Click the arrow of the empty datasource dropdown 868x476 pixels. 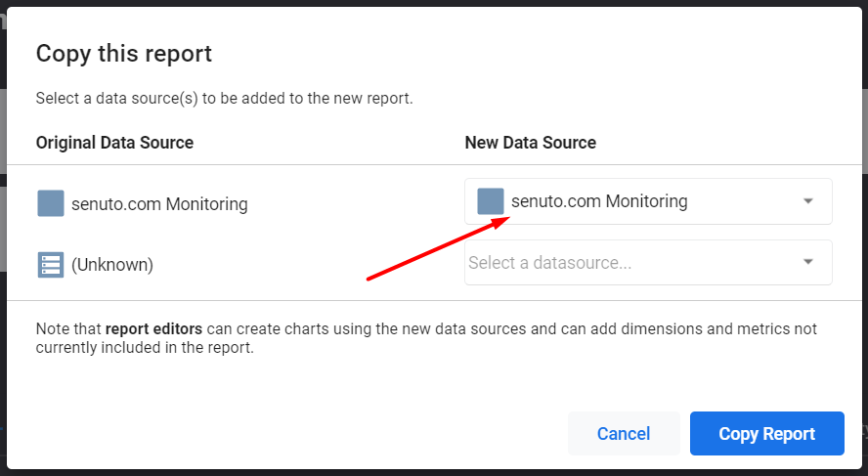pyautogui.click(x=808, y=262)
